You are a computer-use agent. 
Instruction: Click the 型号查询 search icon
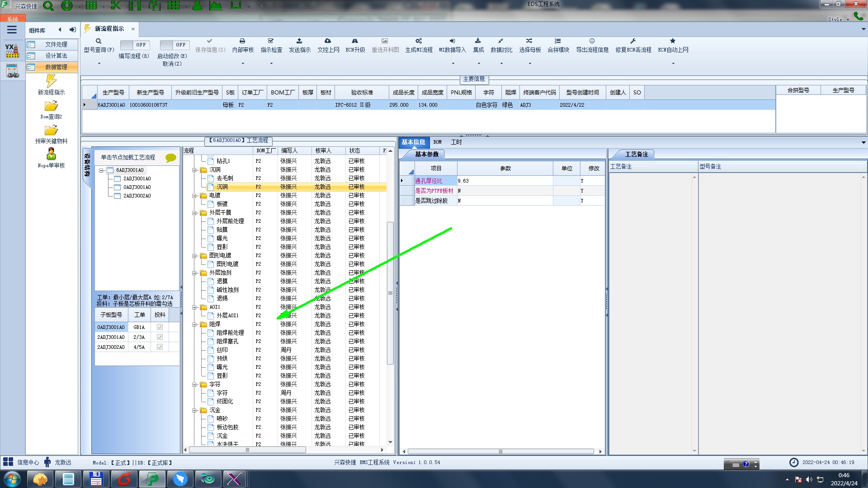pos(99,41)
